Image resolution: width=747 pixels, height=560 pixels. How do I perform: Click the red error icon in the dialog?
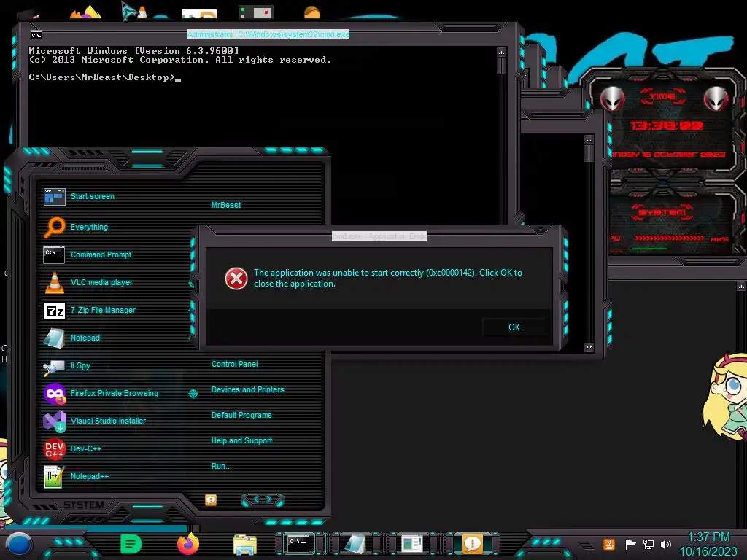click(x=236, y=279)
